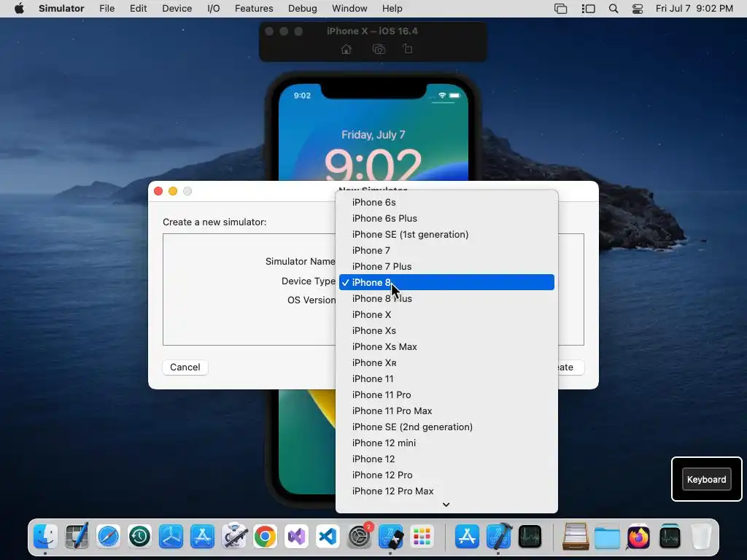Screen dimensions: 747x560
Task: Open Launchpad from the dock
Action: pos(422,537)
